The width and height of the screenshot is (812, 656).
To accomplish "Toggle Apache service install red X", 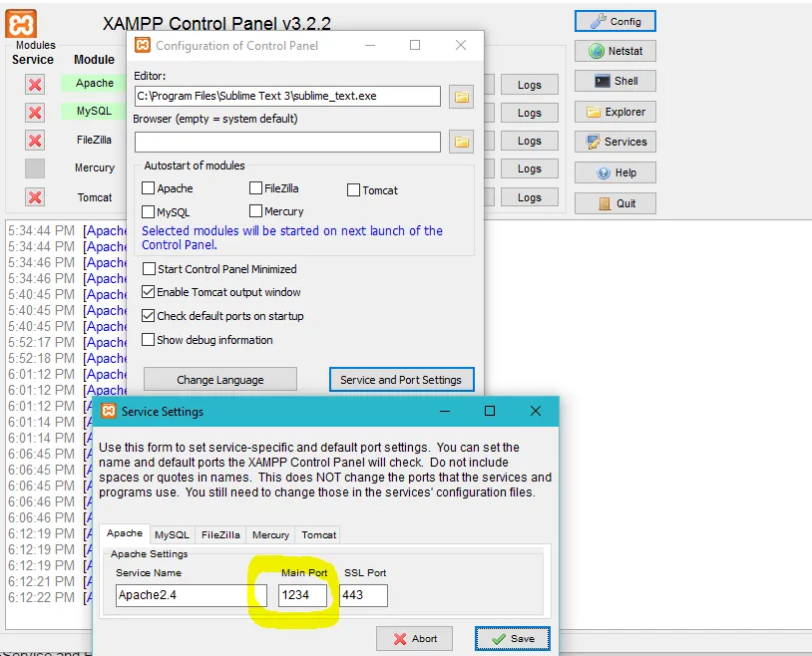I will 35,85.
